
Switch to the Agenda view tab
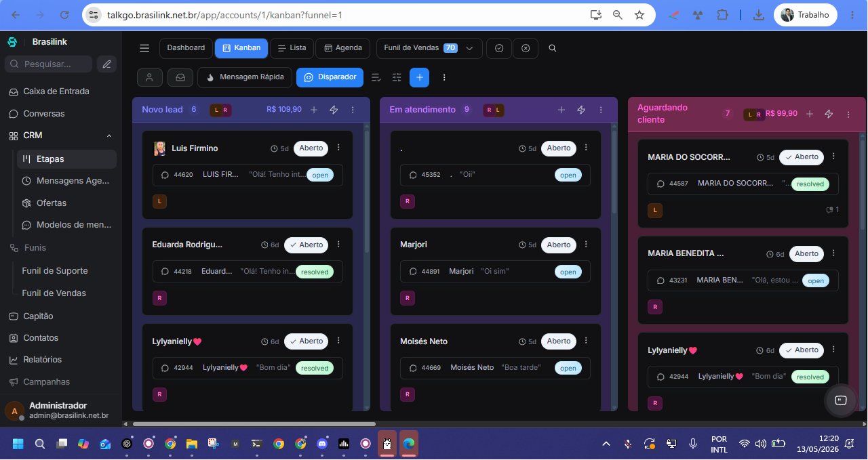343,48
